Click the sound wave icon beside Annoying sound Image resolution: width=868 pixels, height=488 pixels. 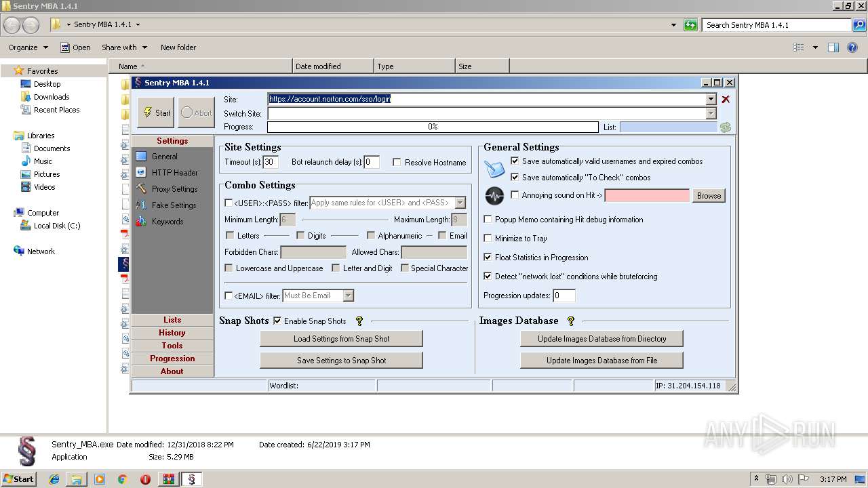494,196
